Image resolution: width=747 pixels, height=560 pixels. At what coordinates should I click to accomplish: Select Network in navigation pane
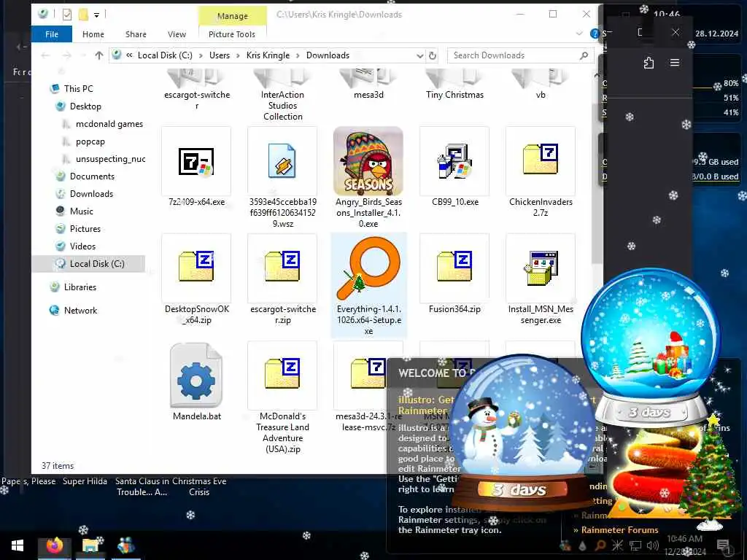(80, 311)
